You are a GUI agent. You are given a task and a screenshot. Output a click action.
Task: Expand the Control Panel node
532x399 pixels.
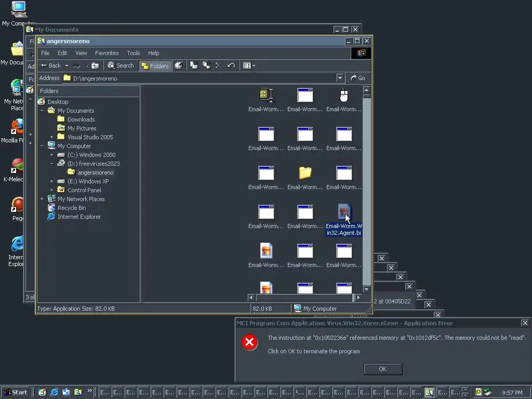[51, 190]
